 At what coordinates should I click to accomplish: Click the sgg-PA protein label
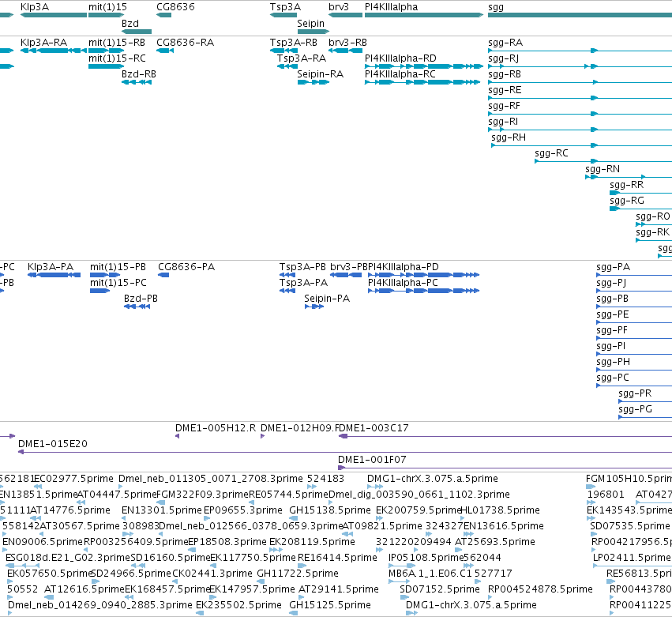614,267
